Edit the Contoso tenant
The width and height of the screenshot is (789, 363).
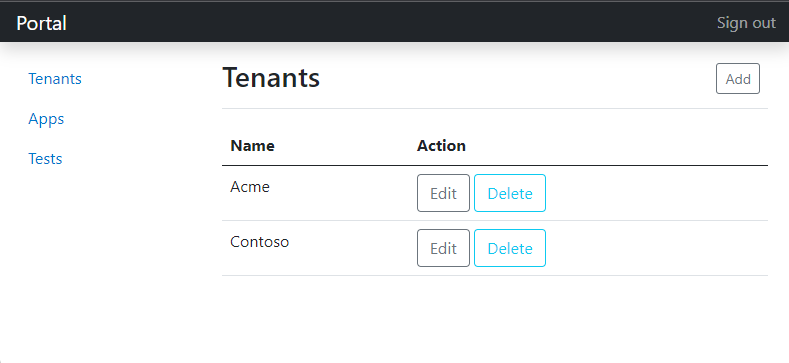(x=443, y=248)
